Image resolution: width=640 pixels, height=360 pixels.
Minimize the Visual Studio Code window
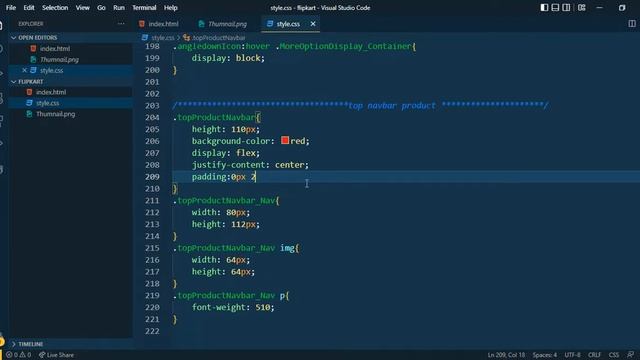point(599,7)
